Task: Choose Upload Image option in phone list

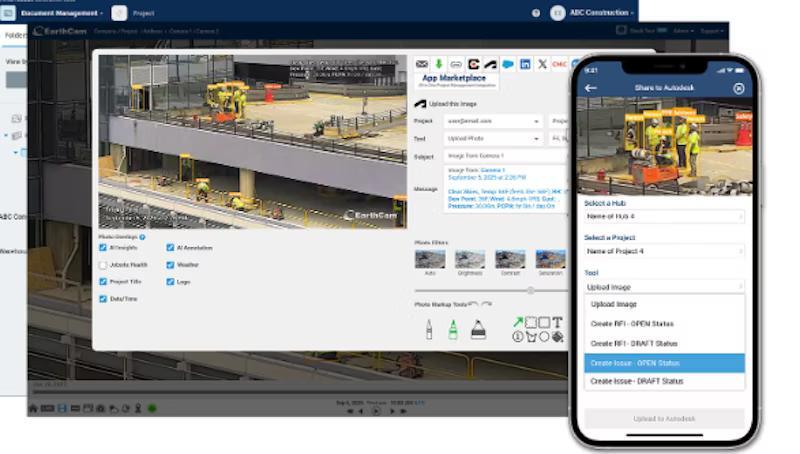Action: [664, 305]
